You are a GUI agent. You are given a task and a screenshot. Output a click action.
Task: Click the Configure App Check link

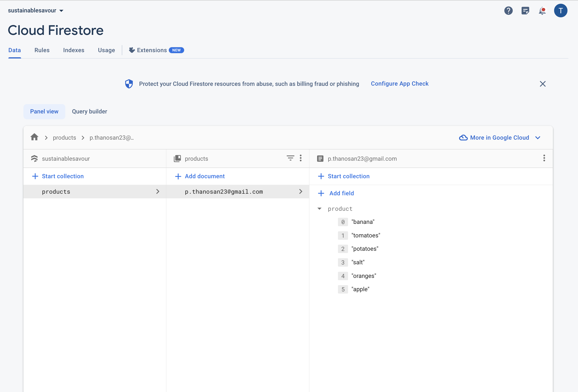point(400,84)
